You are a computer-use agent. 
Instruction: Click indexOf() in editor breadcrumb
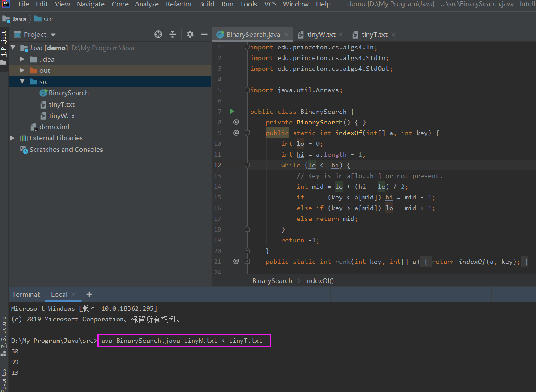[319, 280]
